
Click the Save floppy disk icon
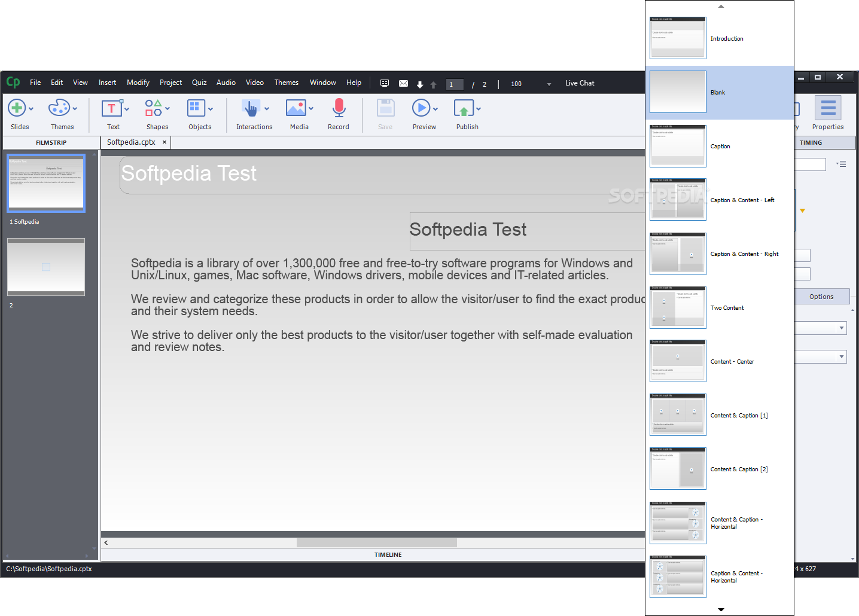click(x=386, y=108)
